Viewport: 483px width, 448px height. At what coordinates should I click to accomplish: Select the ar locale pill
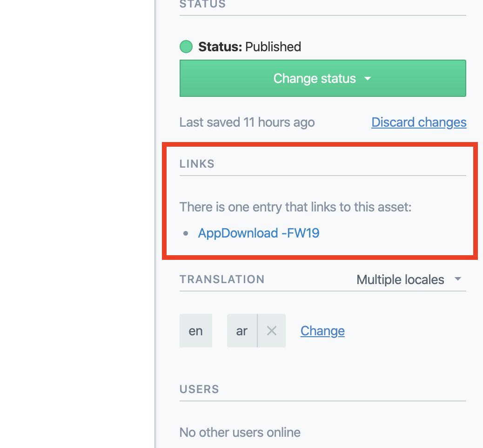click(x=241, y=331)
